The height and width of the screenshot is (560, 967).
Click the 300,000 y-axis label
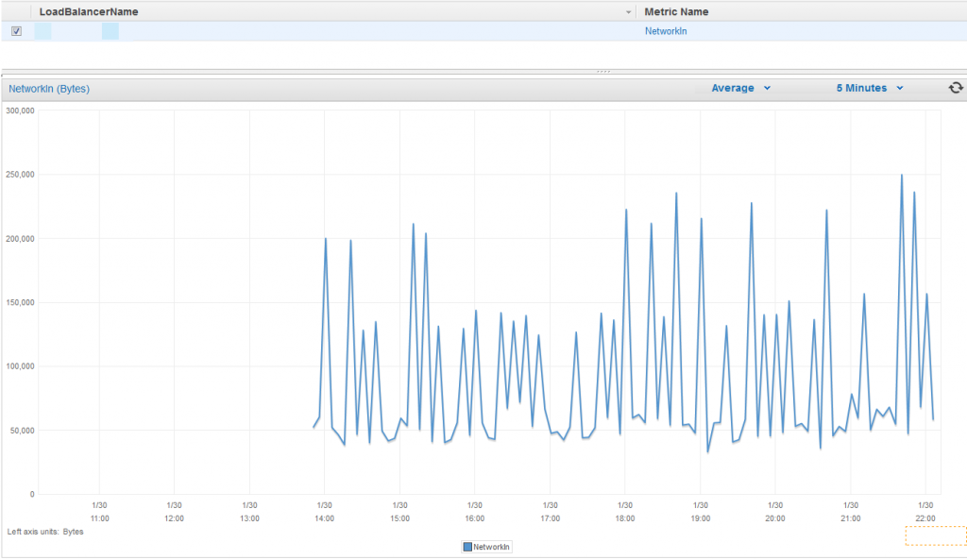(x=21, y=111)
